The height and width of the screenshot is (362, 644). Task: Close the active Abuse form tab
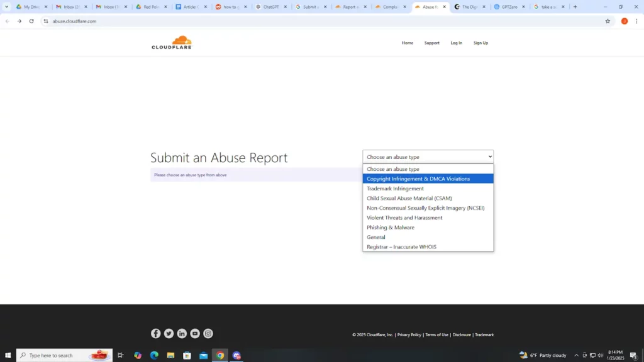tap(444, 7)
